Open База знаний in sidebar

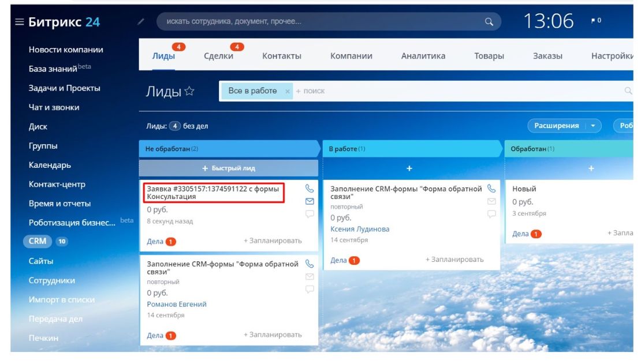pyautogui.click(x=53, y=69)
